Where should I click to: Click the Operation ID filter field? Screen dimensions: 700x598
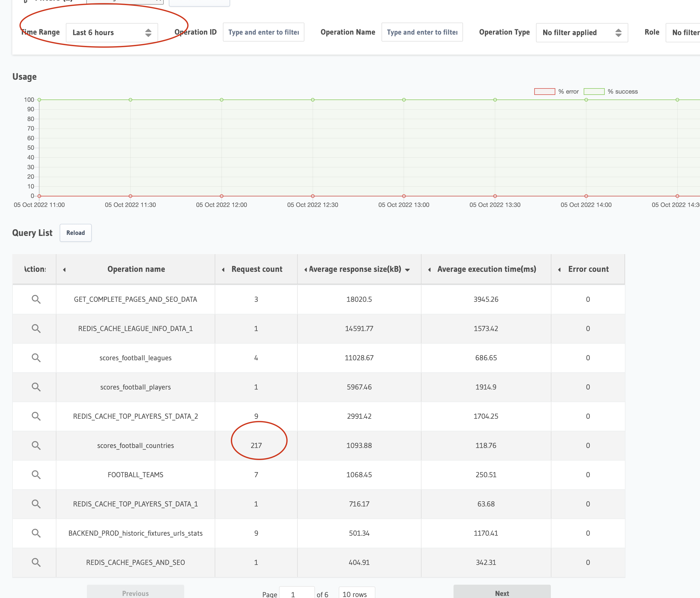[x=263, y=32]
